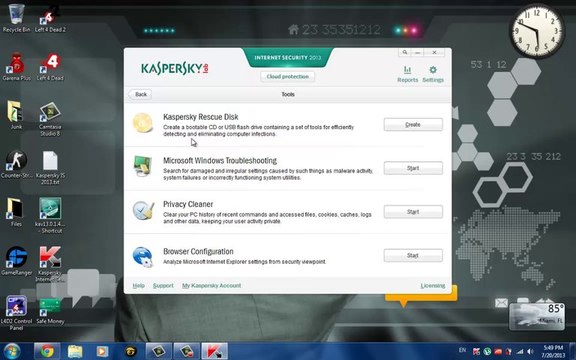This screenshot has width=576, height=360.
Task: Click the Cloud protection button
Action: (x=288, y=76)
